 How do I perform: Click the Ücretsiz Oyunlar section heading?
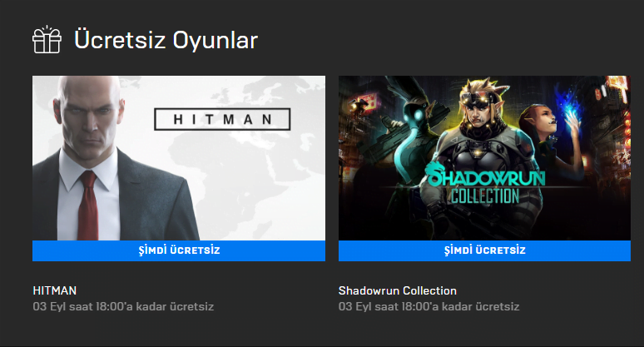point(166,40)
